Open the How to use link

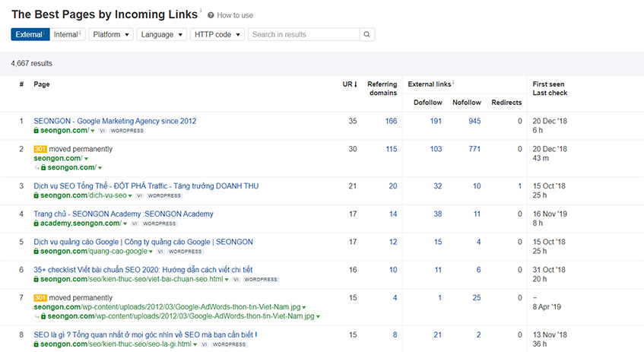[x=235, y=15]
